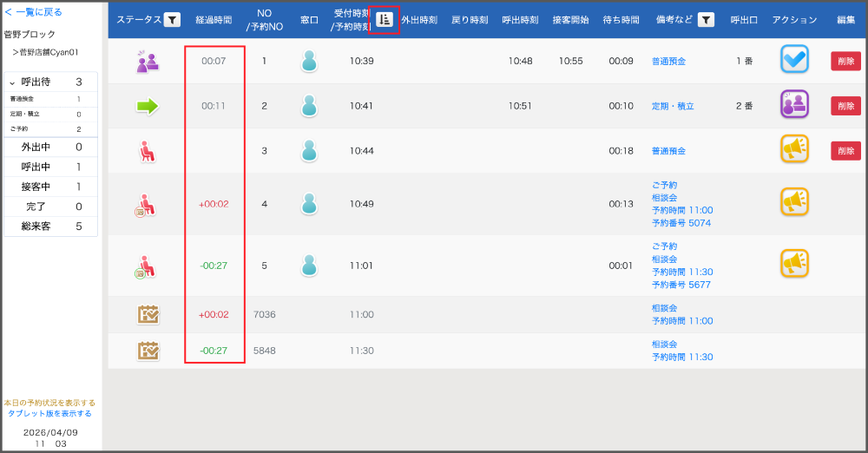Click the window person icon in row 4
Image resolution: width=868 pixels, height=453 pixels.
[x=309, y=204]
